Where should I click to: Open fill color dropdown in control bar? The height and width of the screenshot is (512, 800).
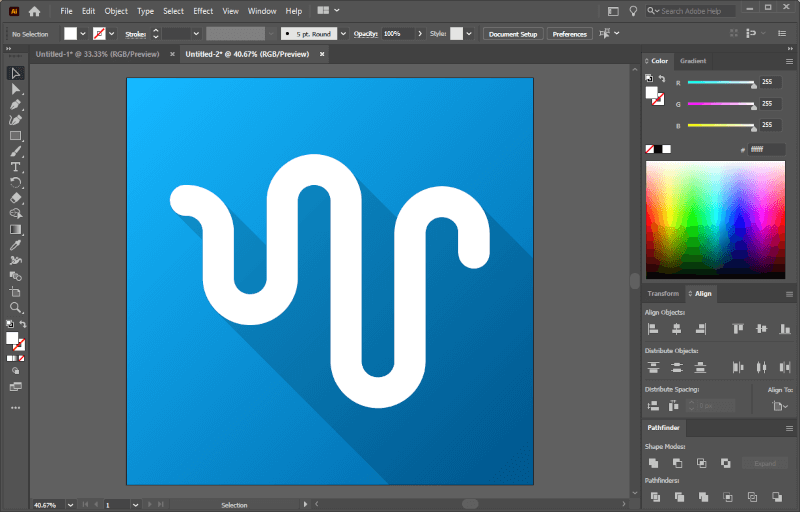83,34
